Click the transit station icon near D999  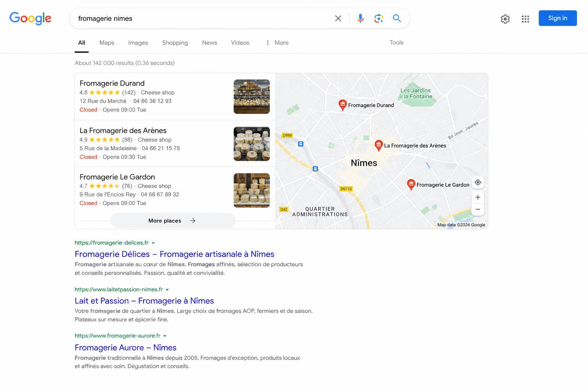pyautogui.click(x=301, y=144)
